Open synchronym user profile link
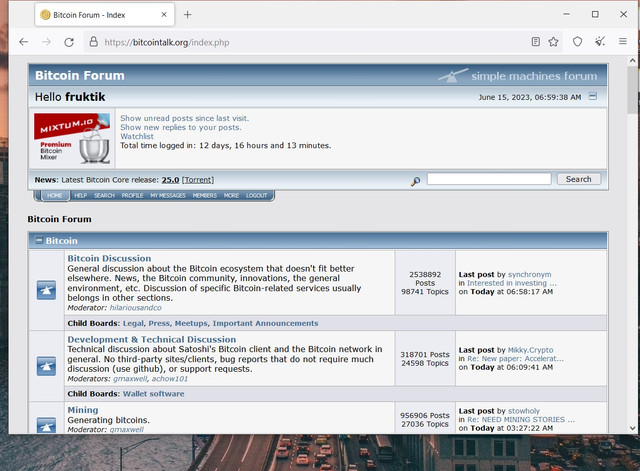Viewport: 640px width, 471px height. click(x=529, y=275)
